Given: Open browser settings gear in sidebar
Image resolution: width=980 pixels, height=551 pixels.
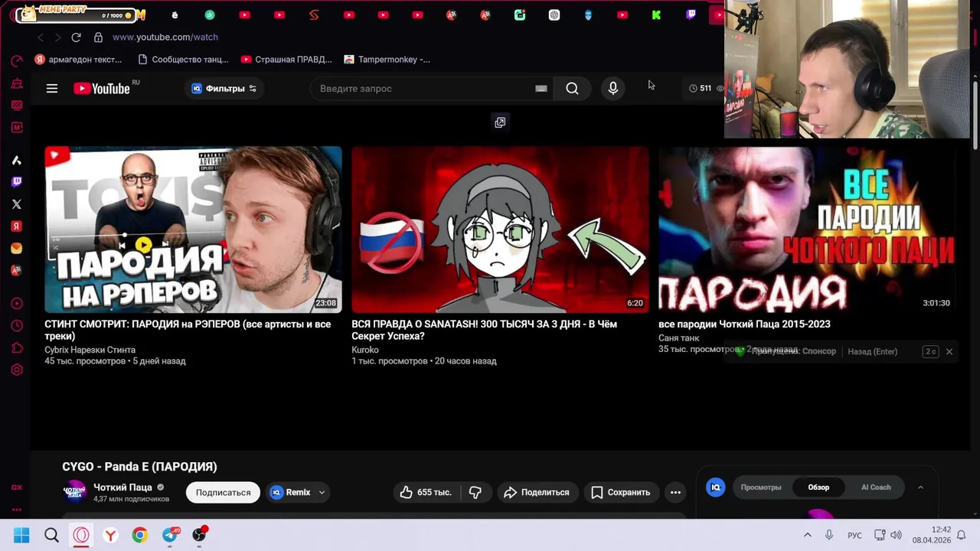Looking at the screenshot, I should [17, 370].
